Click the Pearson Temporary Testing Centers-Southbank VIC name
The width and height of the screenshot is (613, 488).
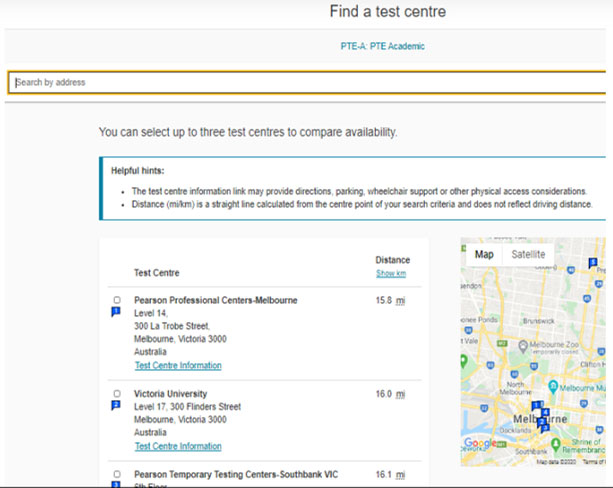pos(236,474)
